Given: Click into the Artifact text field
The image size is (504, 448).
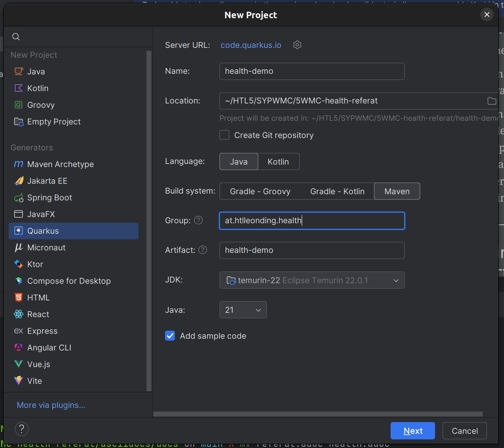Looking at the screenshot, I should tap(311, 250).
